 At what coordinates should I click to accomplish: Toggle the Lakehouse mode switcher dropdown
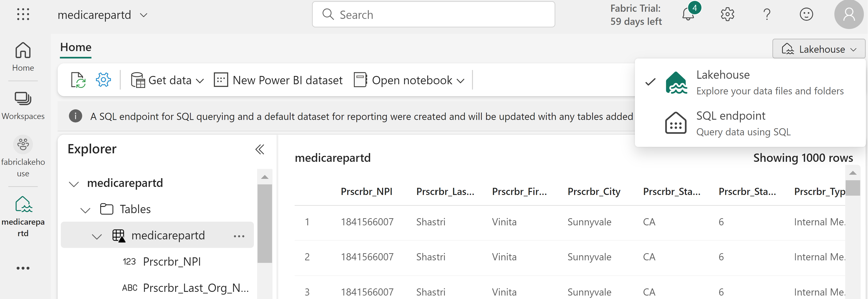(x=819, y=49)
